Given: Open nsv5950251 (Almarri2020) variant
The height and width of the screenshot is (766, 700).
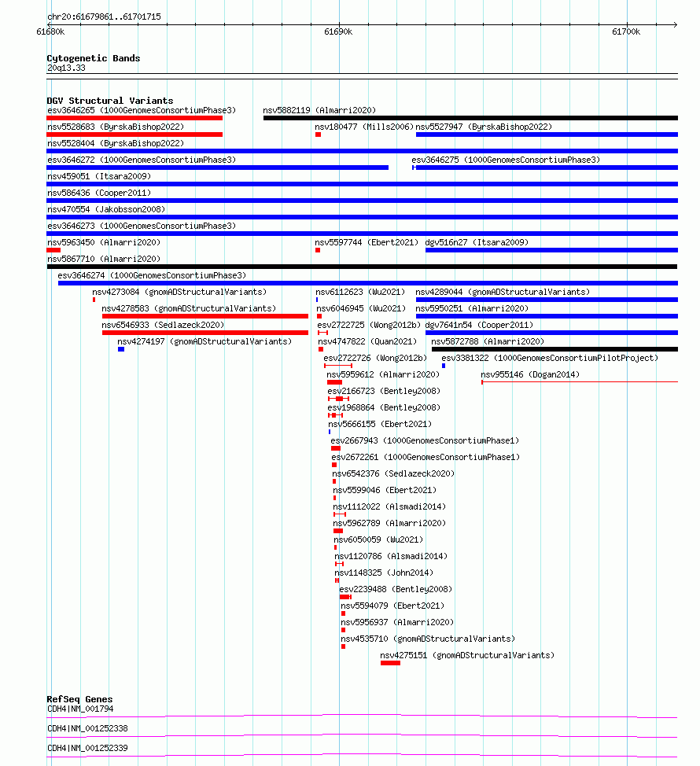Looking at the screenshot, I should [x=472, y=309].
